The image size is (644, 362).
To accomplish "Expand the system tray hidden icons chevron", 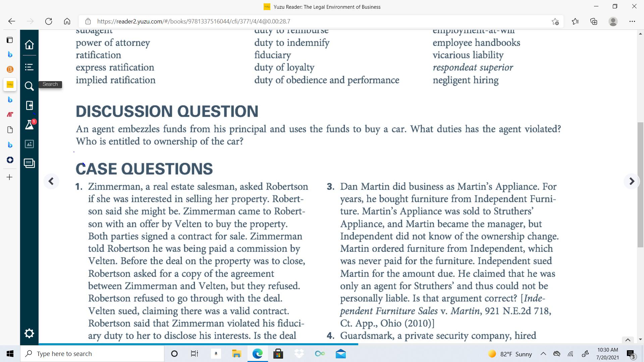I will tap(543, 354).
